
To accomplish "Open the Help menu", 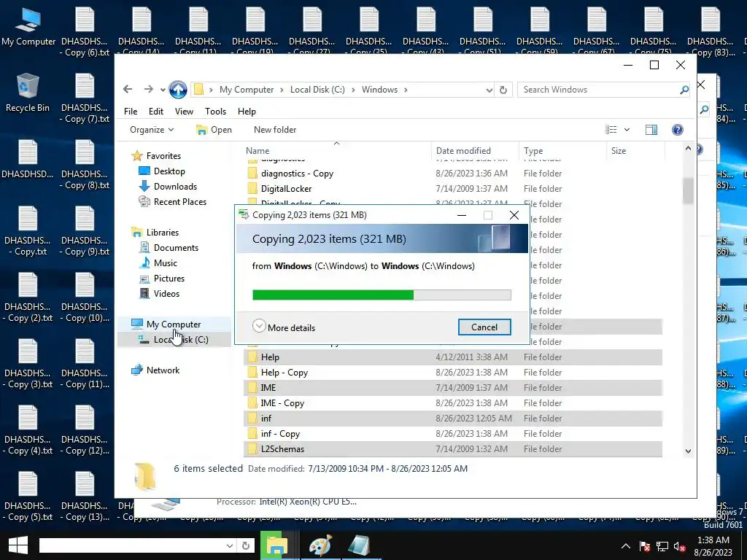I will 247,112.
